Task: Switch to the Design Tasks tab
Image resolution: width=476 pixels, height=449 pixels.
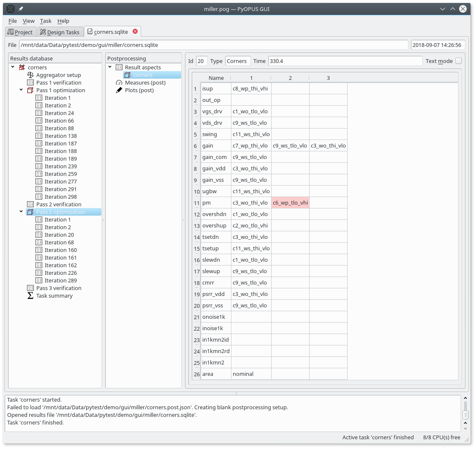Action: click(60, 32)
